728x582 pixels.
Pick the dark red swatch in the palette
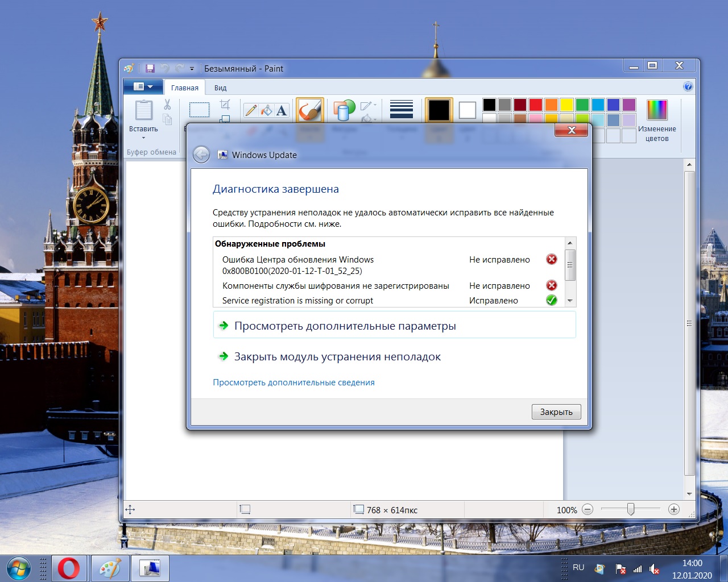coord(520,105)
